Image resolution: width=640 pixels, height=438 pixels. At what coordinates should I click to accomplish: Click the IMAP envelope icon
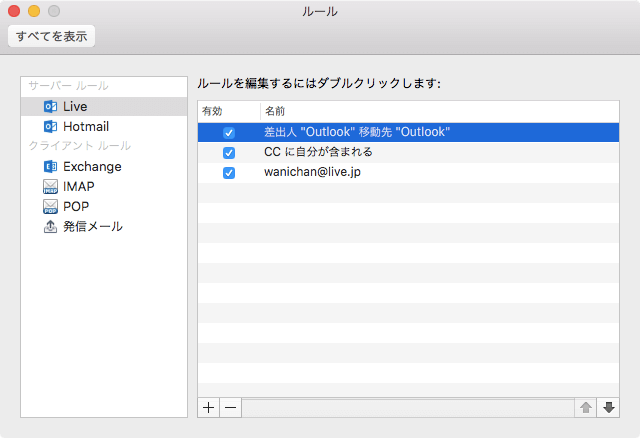[51, 187]
